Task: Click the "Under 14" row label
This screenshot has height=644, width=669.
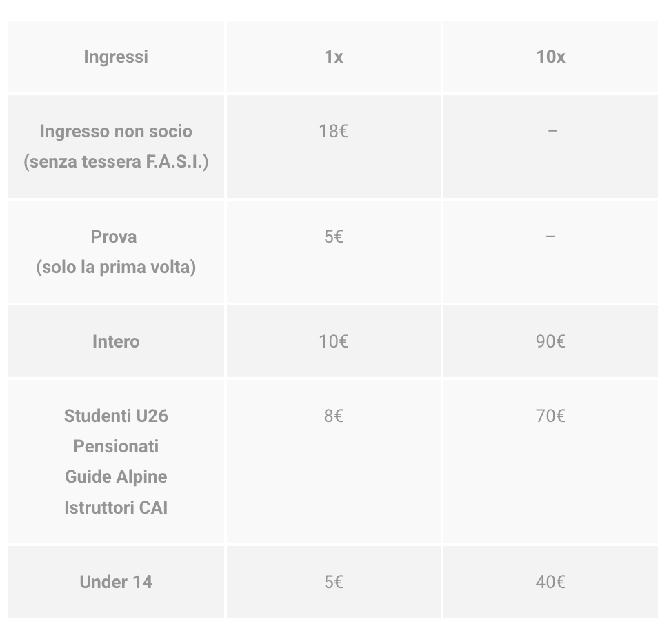Action: tap(116, 582)
